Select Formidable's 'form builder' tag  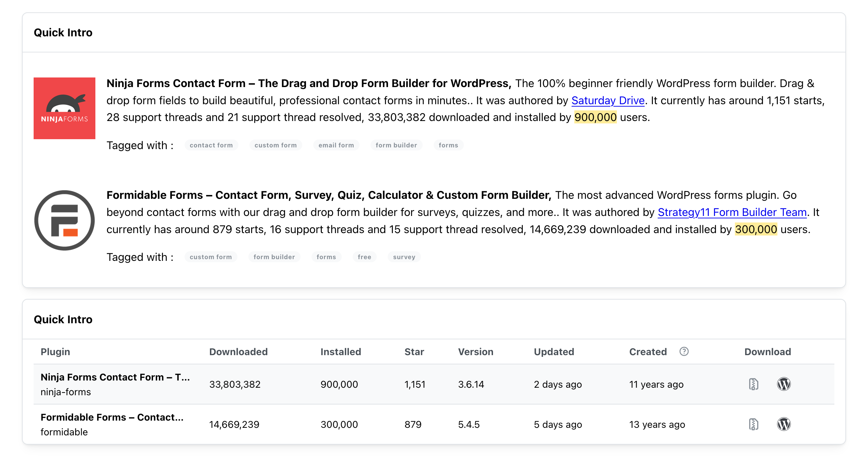pos(274,257)
